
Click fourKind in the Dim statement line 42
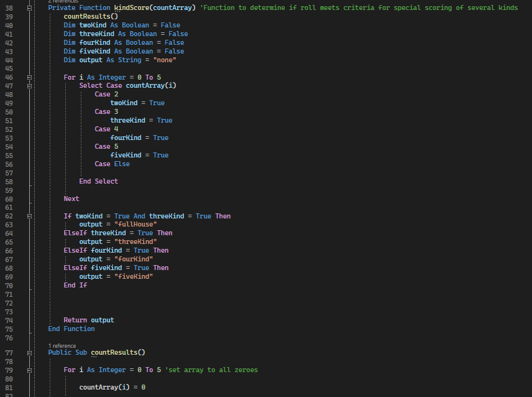coord(94,42)
